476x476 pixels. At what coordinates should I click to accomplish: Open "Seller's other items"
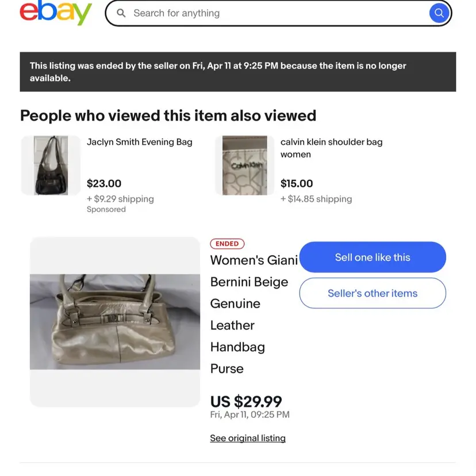[373, 293]
